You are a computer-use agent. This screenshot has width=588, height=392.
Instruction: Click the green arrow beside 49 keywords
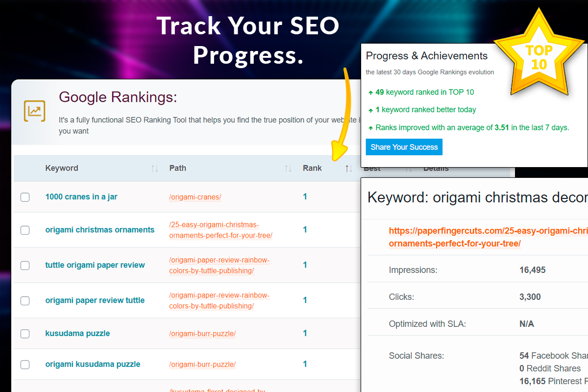[x=370, y=92]
